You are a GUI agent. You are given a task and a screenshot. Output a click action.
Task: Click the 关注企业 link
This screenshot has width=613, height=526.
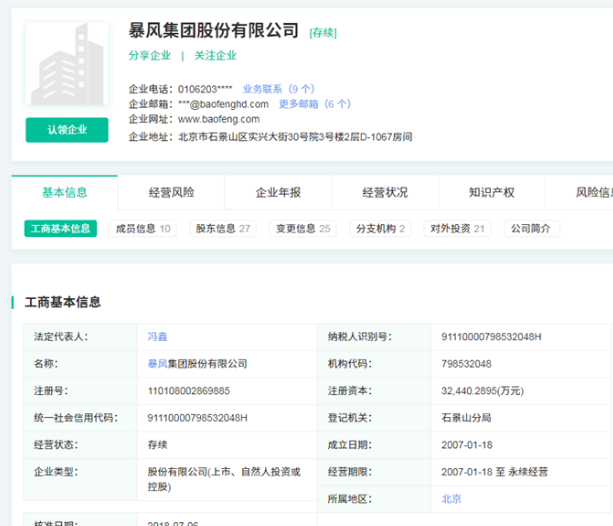(215, 56)
